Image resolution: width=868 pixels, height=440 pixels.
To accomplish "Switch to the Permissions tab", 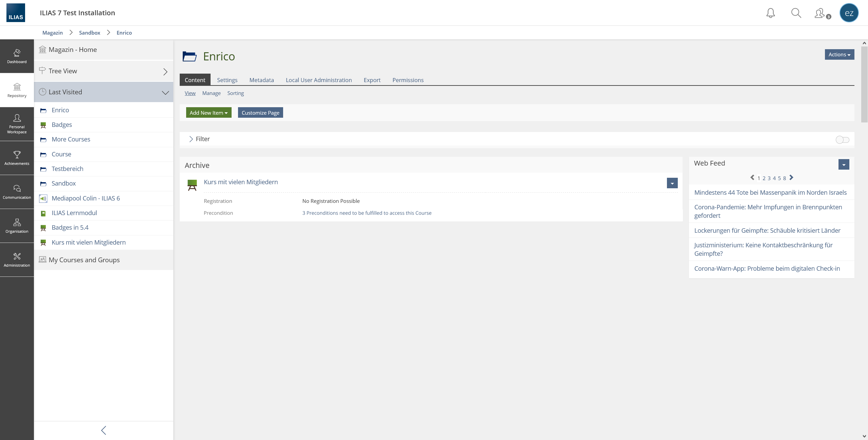I will click(x=408, y=80).
